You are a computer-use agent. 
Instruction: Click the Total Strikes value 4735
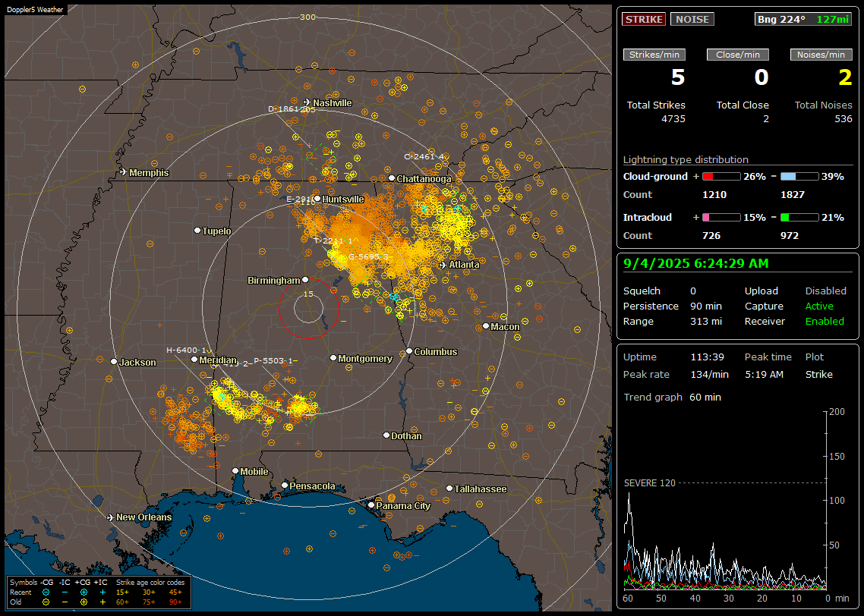click(673, 119)
